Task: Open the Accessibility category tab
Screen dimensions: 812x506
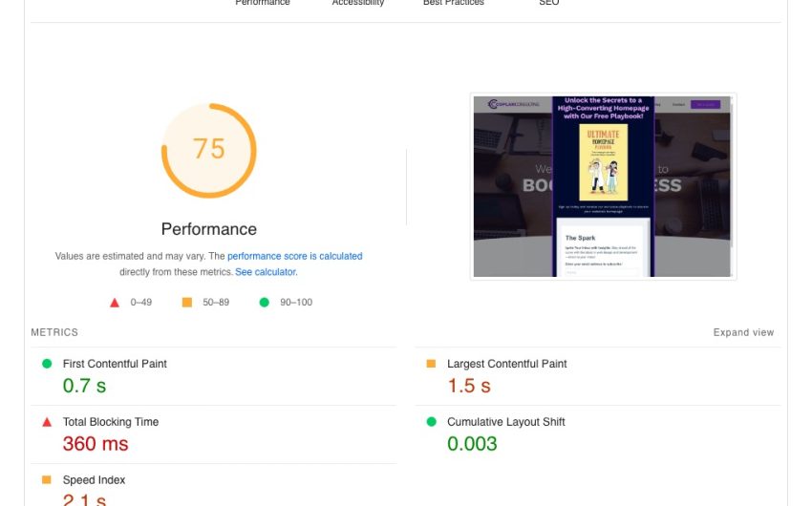Action: coord(358,3)
